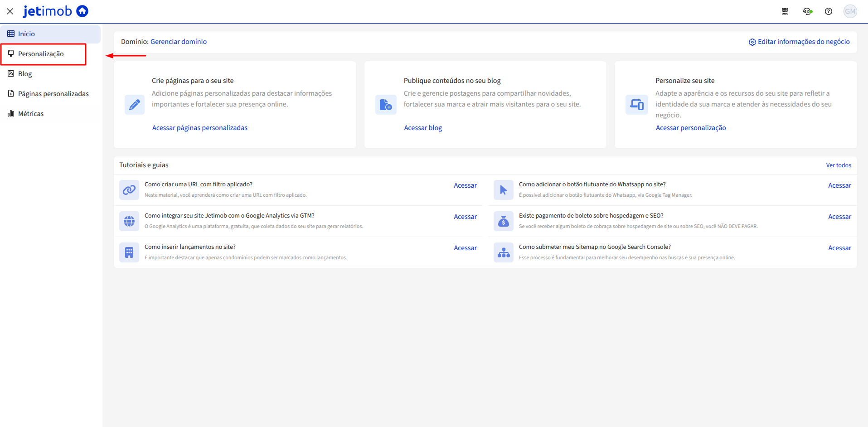Go to Blog in the sidebar
Screen dimensions: 868x427
tap(50, 74)
